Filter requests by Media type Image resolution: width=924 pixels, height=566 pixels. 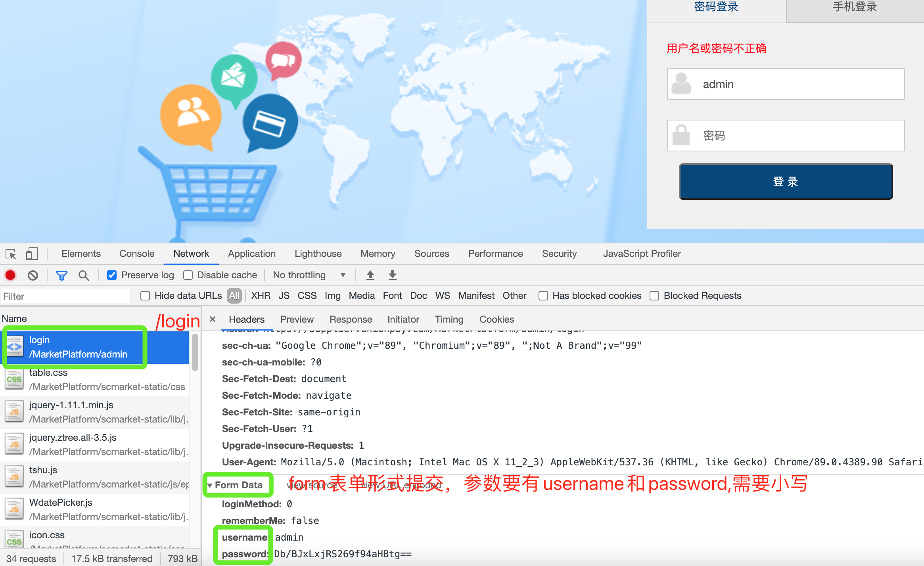(362, 296)
